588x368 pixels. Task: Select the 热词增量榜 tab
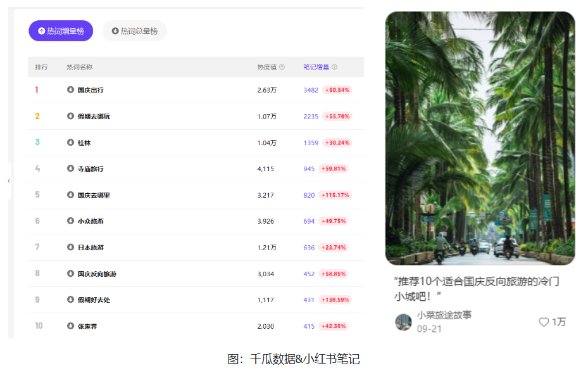[61, 31]
